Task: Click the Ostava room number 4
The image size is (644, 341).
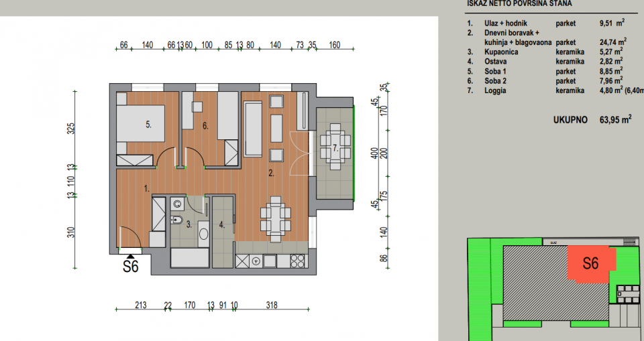Action: (222, 224)
